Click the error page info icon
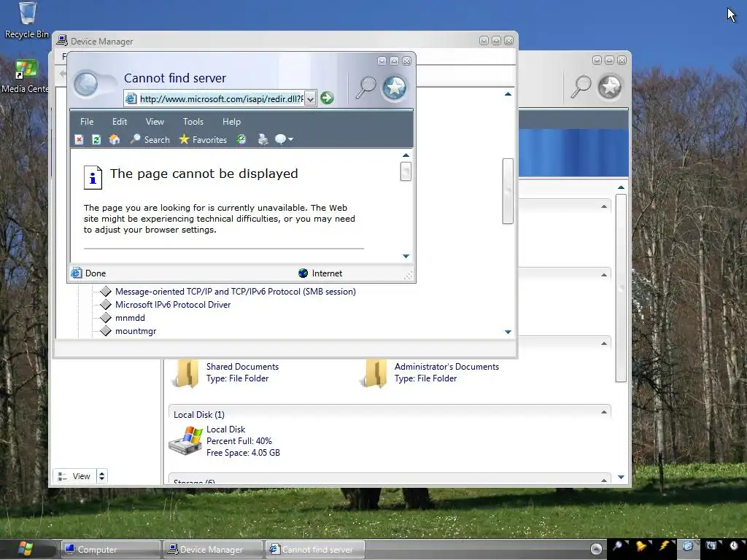This screenshot has width=747, height=560. [x=93, y=178]
